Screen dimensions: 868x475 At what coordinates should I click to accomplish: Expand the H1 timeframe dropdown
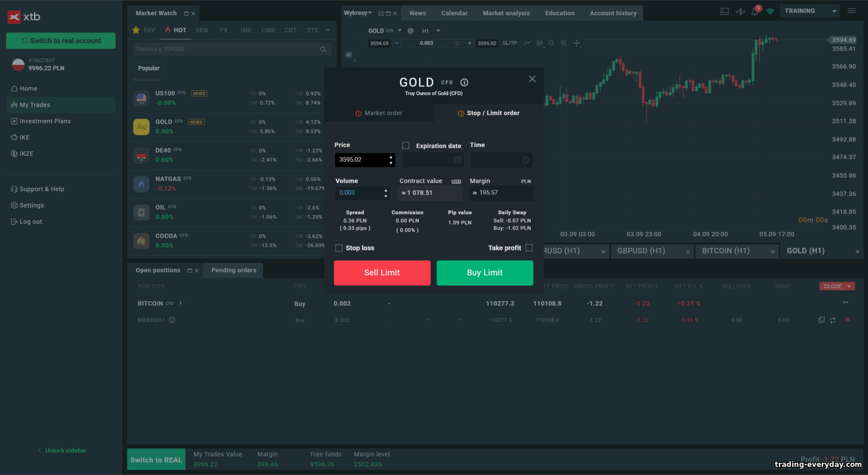click(438, 31)
